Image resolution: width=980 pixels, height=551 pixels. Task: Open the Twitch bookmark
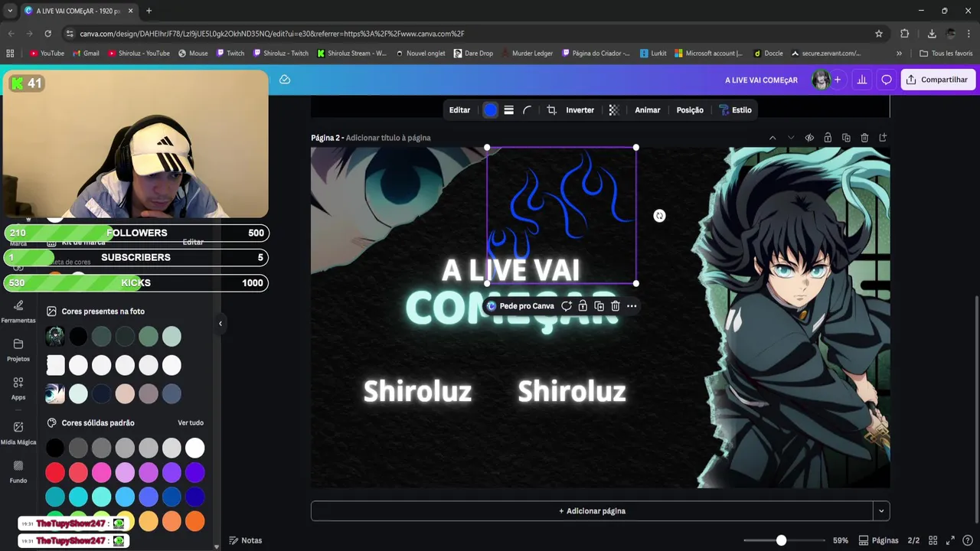coord(230,54)
